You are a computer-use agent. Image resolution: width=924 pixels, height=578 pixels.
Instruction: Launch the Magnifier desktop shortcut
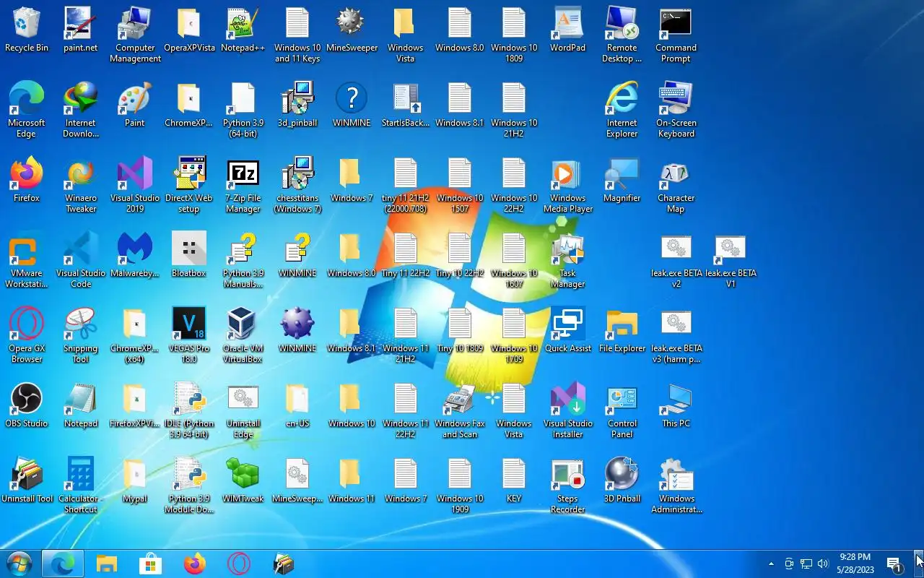[622, 181]
